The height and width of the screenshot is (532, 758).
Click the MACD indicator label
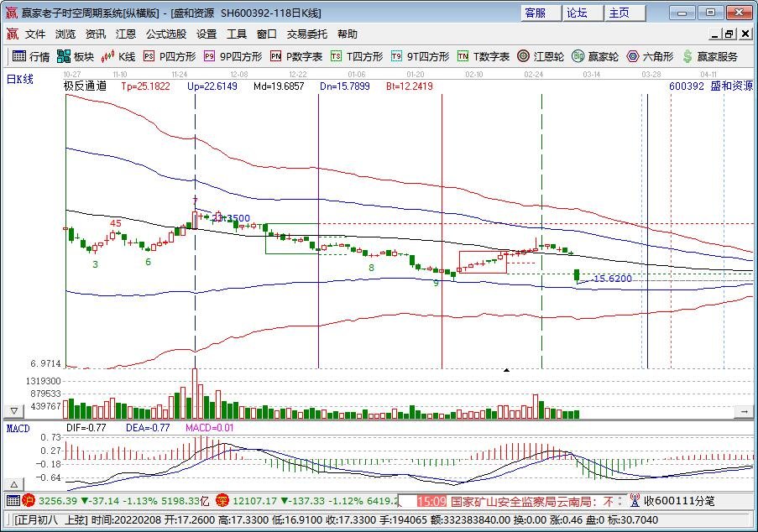(x=18, y=428)
